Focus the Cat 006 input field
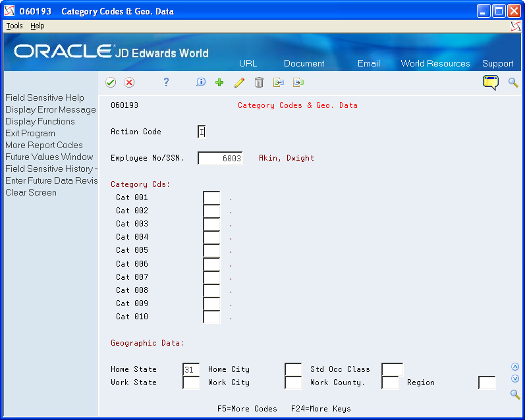 211,264
